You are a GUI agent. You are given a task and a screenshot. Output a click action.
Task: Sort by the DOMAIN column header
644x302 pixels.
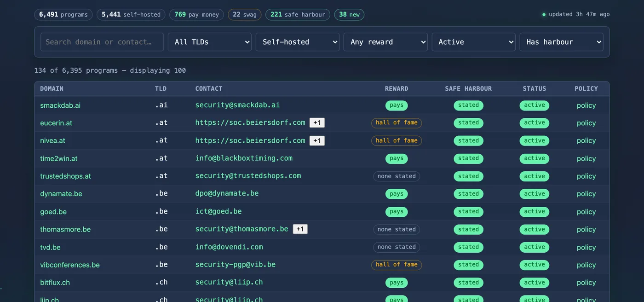(52, 88)
